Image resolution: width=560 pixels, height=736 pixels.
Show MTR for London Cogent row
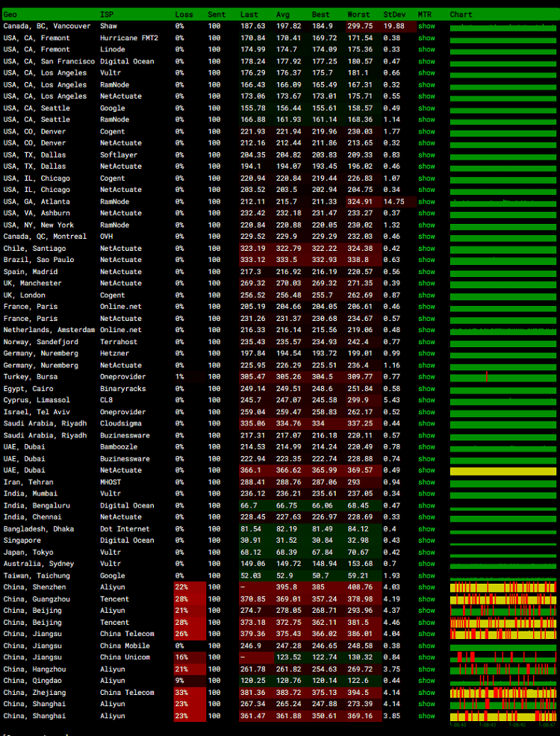pyautogui.click(x=426, y=296)
